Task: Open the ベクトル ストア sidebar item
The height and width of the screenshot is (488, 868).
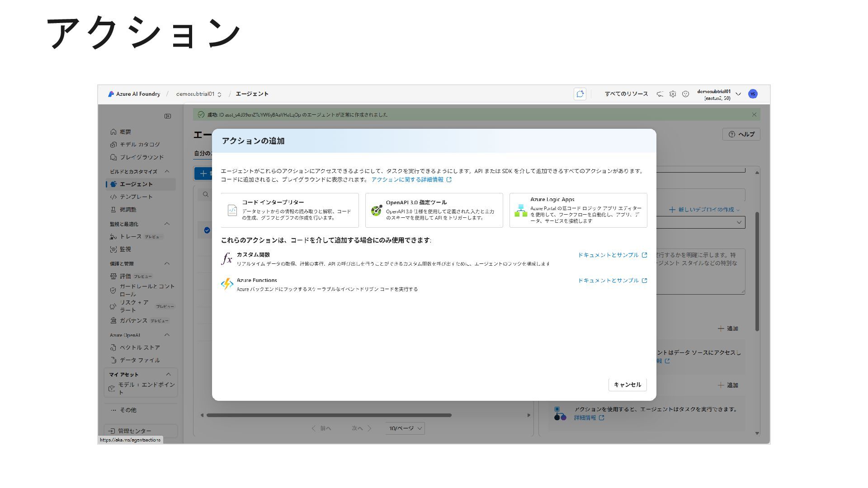Action: point(140,347)
